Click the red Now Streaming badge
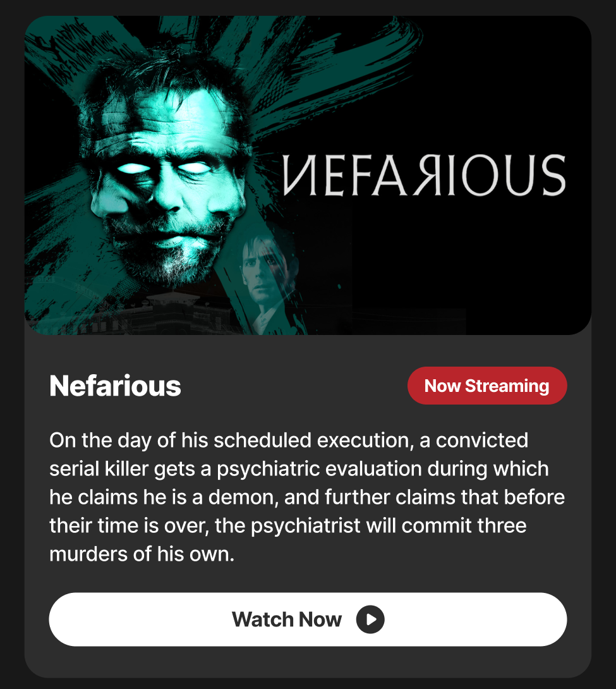Viewport: 616px width, 689px height. (x=487, y=386)
